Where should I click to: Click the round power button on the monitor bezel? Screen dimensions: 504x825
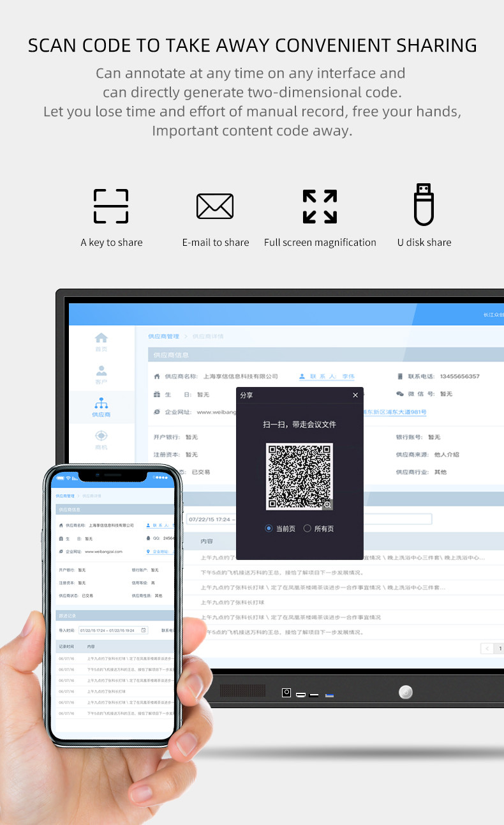[x=406, y=692]
